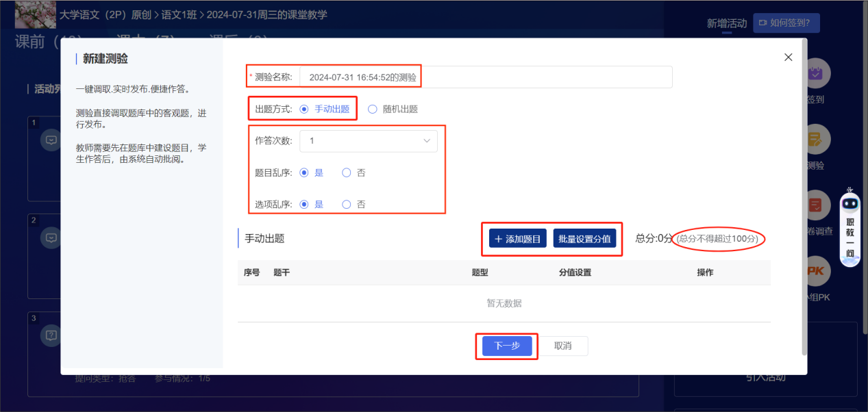868x412 pixels.
Task: Click the 添加题目 button
Action: click(518, 239)
